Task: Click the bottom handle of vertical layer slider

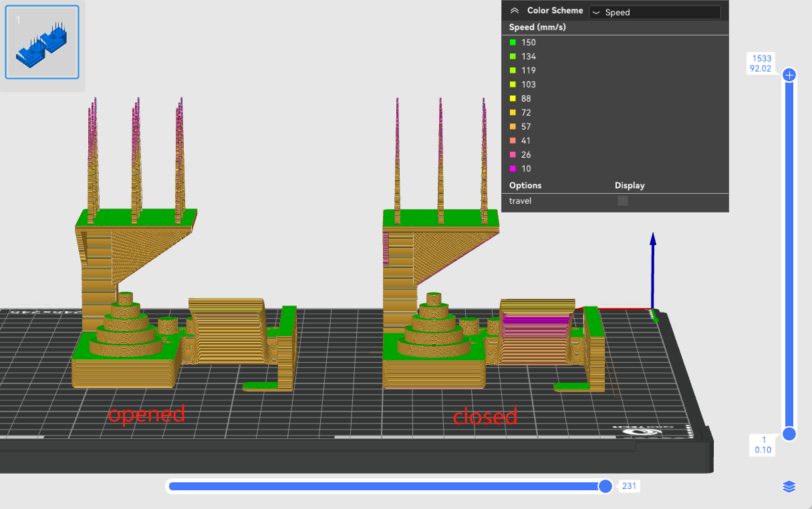Action: 789,434
